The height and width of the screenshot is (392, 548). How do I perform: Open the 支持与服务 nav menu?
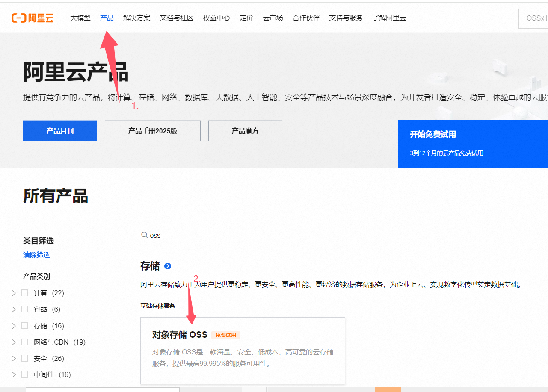click(x=346, y=18)
